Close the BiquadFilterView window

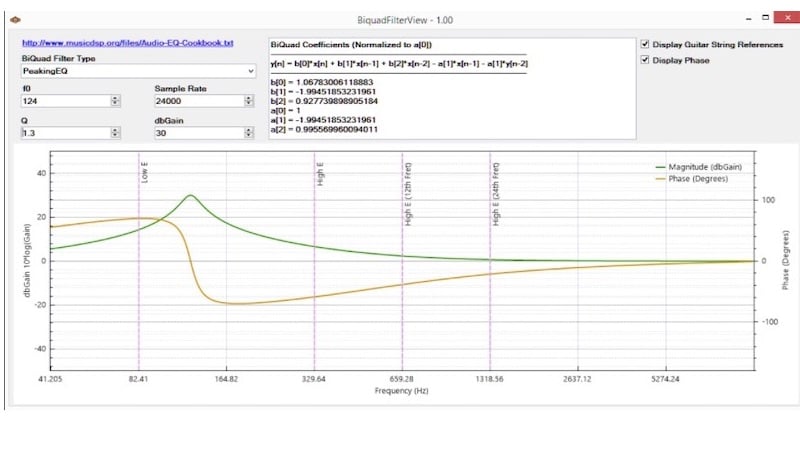click(787, 17)
